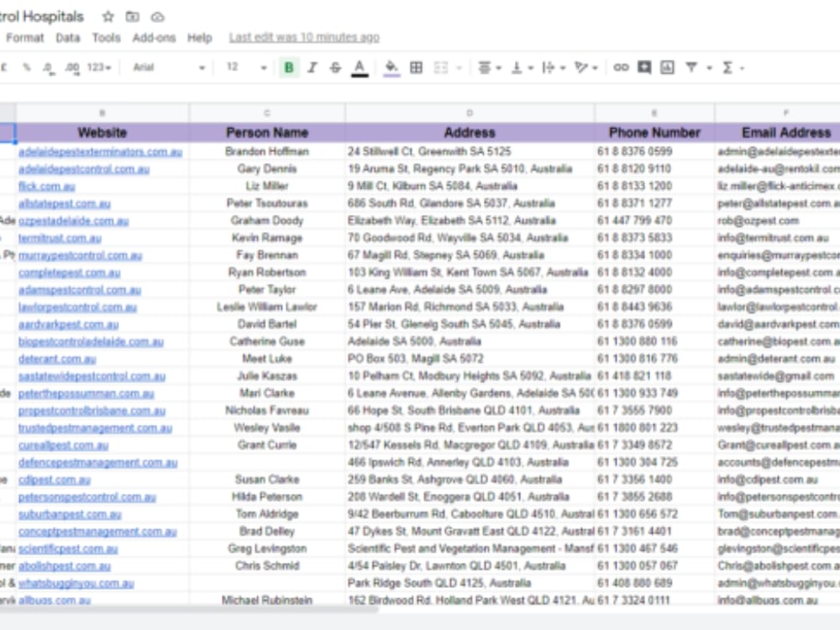Increase decimal places

tap(71, 67)
